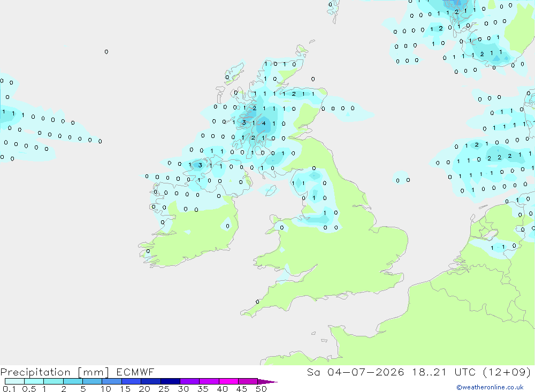The width and height of the screenshot is (535, 392).
Task: Select the 45–50 mm legend swatch
Action: 248,381
